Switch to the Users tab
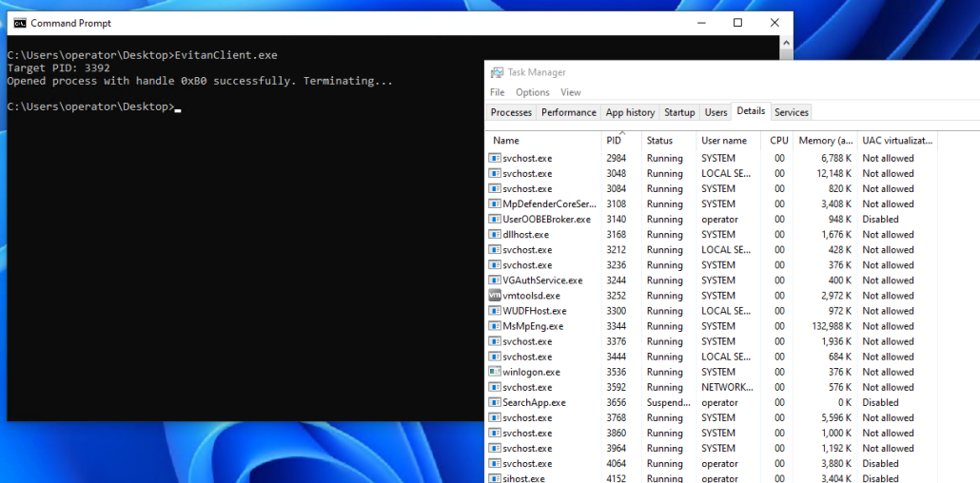980x483 pixels. pos(715,112)
